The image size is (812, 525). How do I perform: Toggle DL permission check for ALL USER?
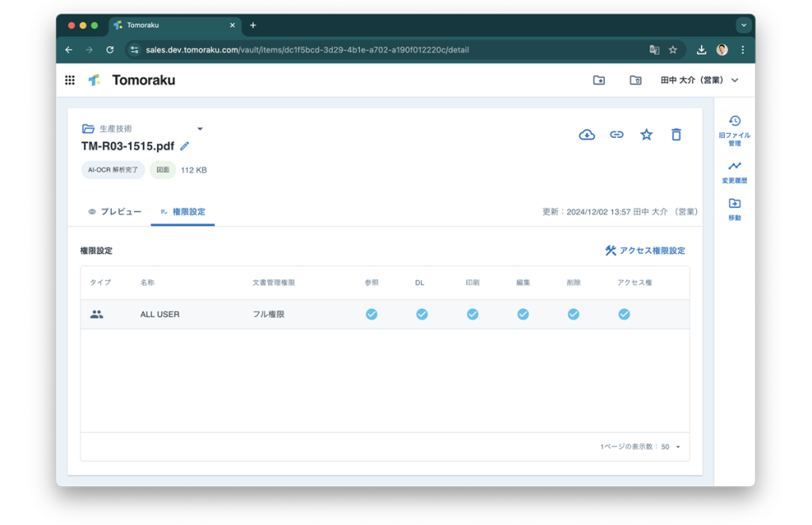pyautogui.click(x=422, y=314)
